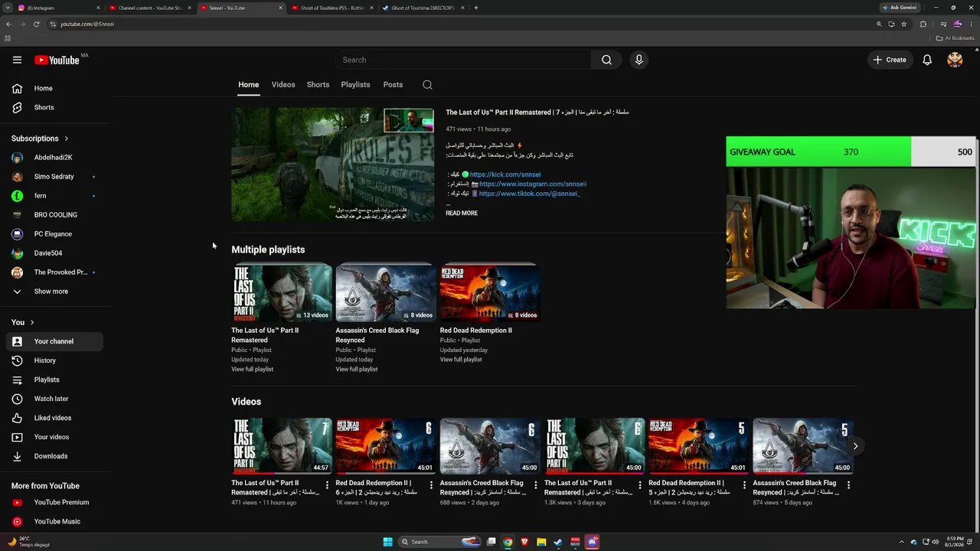View full playlist for Red Dead Redemption II

tap(461, 360)
